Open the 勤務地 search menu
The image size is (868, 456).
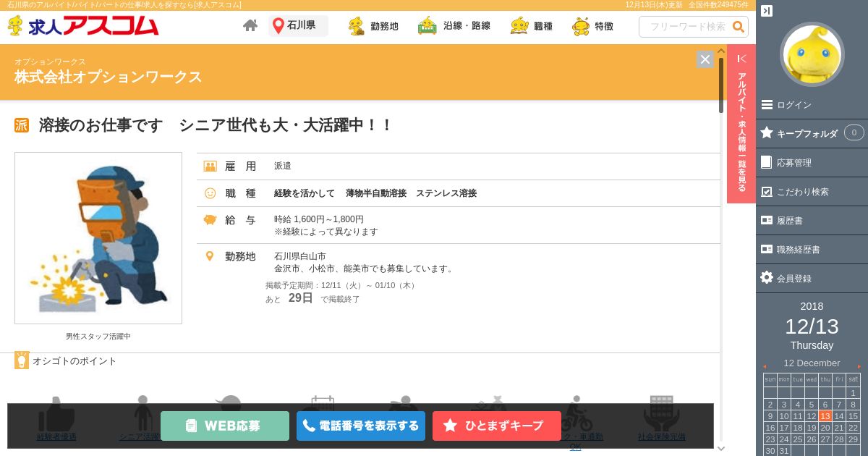pyautogui.click(x=373, y=26)
